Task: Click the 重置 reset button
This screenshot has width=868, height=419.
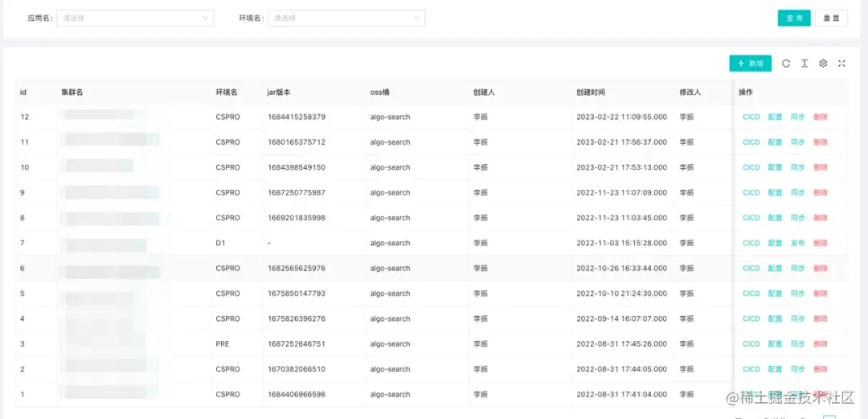Action: (x=832, y=18)
